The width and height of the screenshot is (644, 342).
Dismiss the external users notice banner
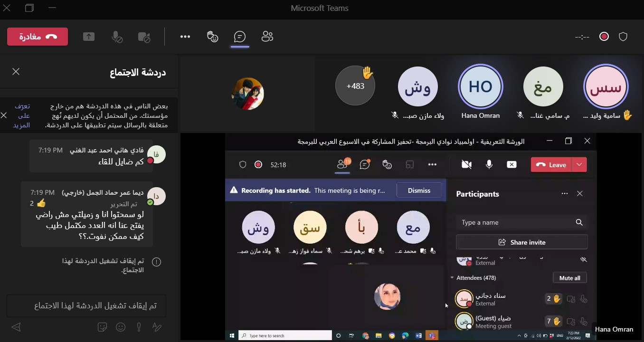4,115
